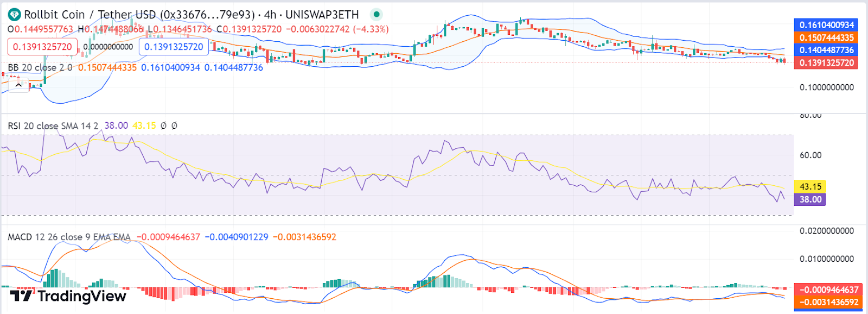Click the spread value 0.0000000000
The height and width of the screenshot is (314, 868).
click(x=108, y=47)
